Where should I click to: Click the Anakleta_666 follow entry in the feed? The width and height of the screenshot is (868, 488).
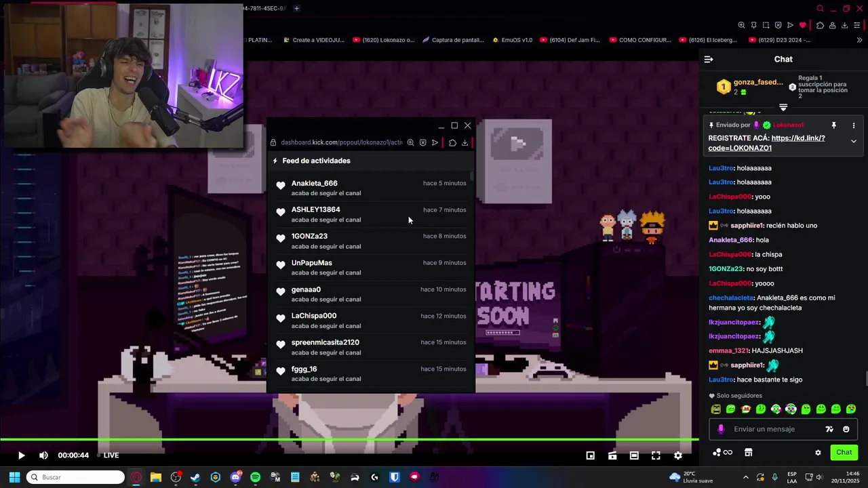[371, 188]
